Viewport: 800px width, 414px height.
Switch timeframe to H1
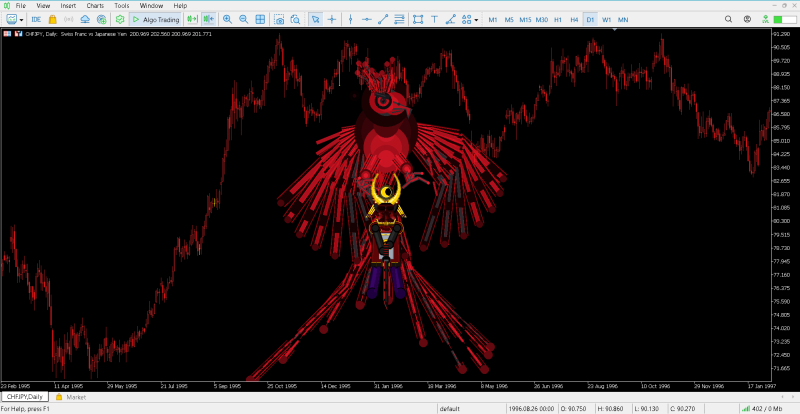pyautogui.click(x=558, y=20)
